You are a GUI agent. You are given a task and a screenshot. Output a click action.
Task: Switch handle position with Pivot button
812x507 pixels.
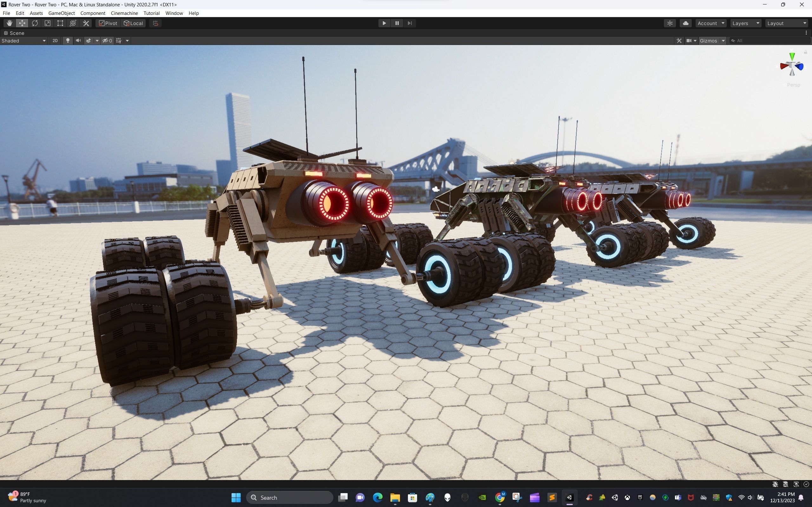(x=108, y=23)
